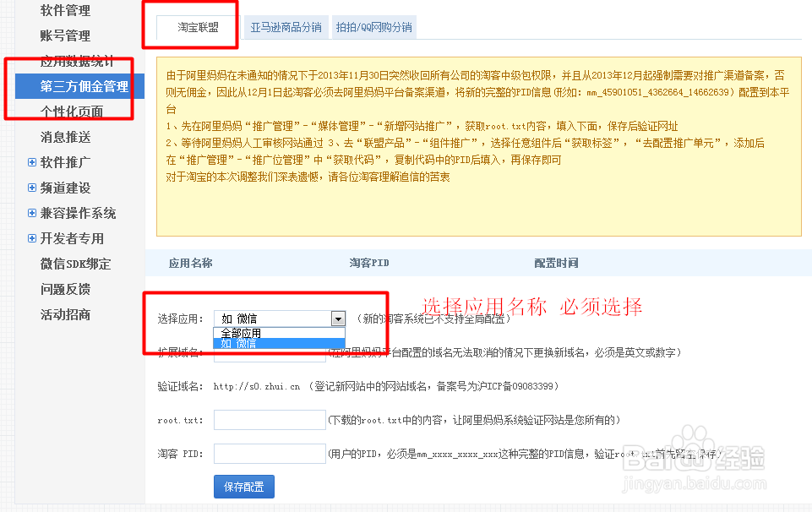Click the 淘客PID input field
Screen dimensions: 812x512
click(269, 453)
